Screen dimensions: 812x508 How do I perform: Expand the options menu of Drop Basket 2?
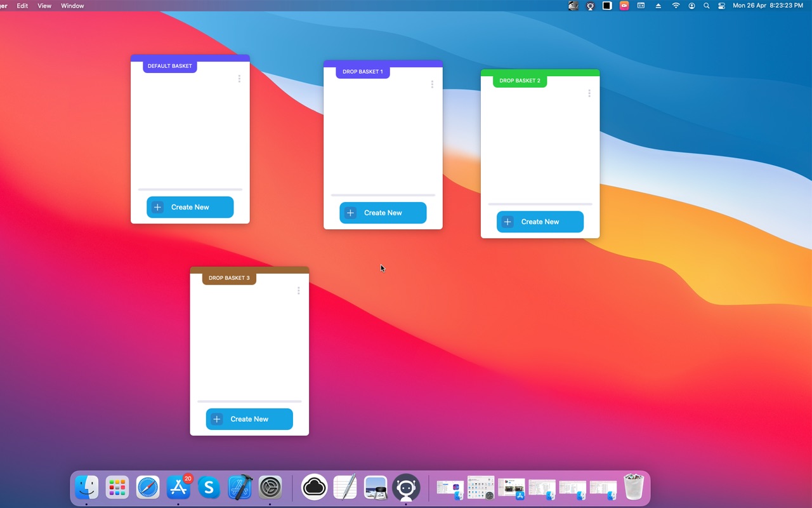589,93
